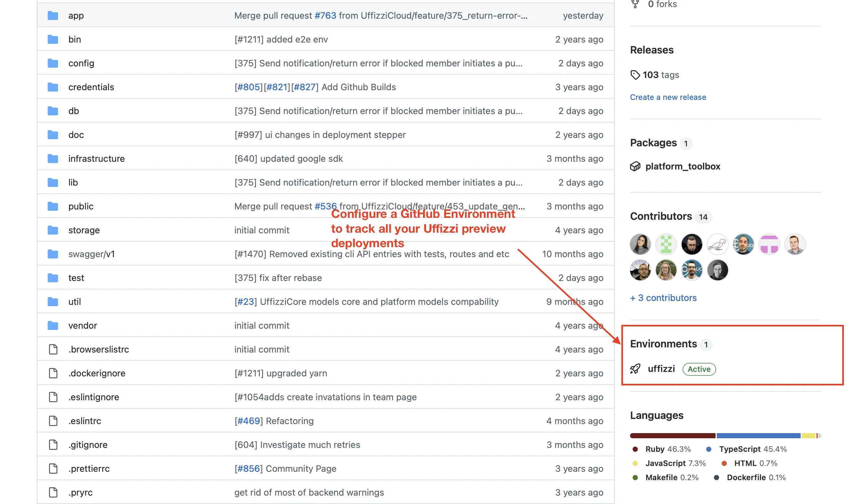Click the tags icon beside 103 tags
The width and height of the screenshot is (859, 504).
[635, 75]
